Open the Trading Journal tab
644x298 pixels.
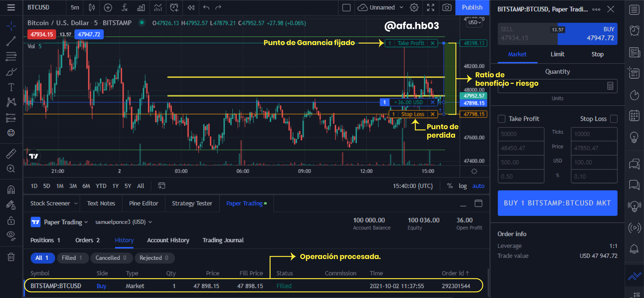(x=223, y=240)
